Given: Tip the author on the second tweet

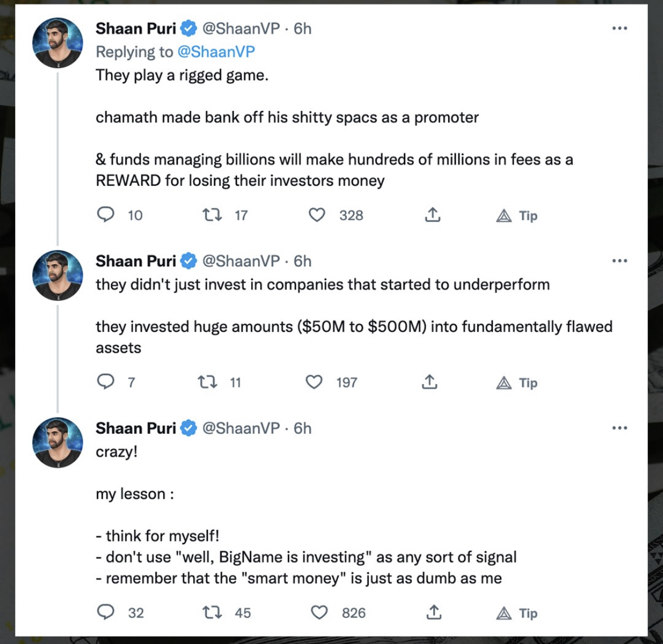Looking at the screenshot, I should point(516,383).
